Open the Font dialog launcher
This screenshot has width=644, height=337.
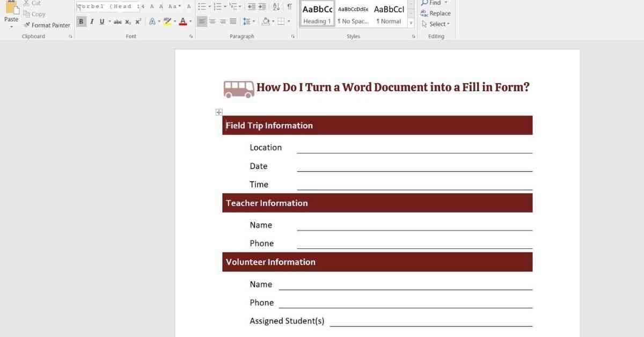(x=191, y=36)
